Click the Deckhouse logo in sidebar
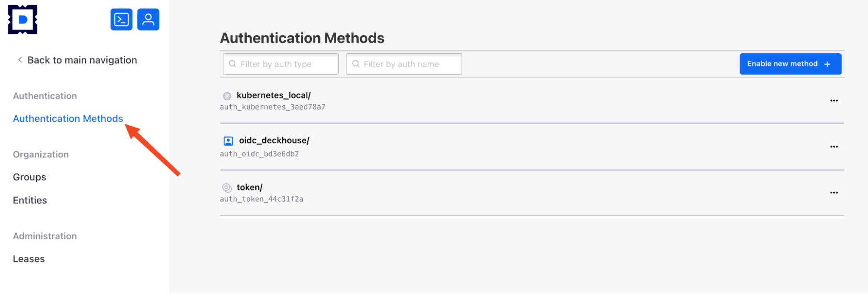 coord(23,20)
